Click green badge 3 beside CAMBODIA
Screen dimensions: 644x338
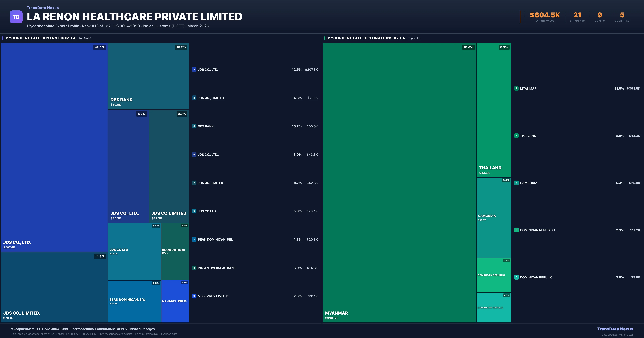pyautogui.click(x=516, y=183)
